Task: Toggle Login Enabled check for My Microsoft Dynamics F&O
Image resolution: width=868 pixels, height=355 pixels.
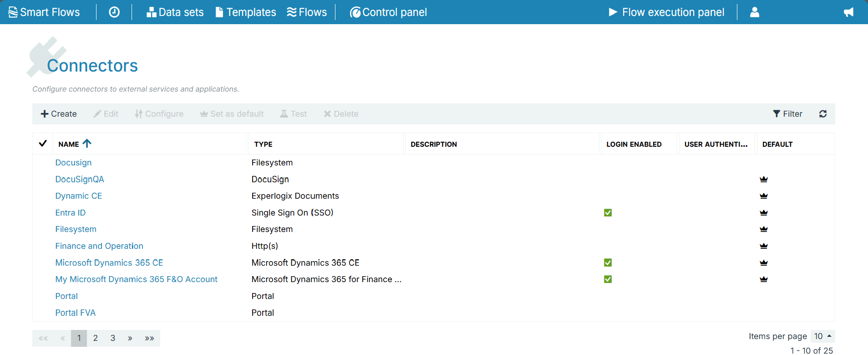Action: click(x=608, y=279)
